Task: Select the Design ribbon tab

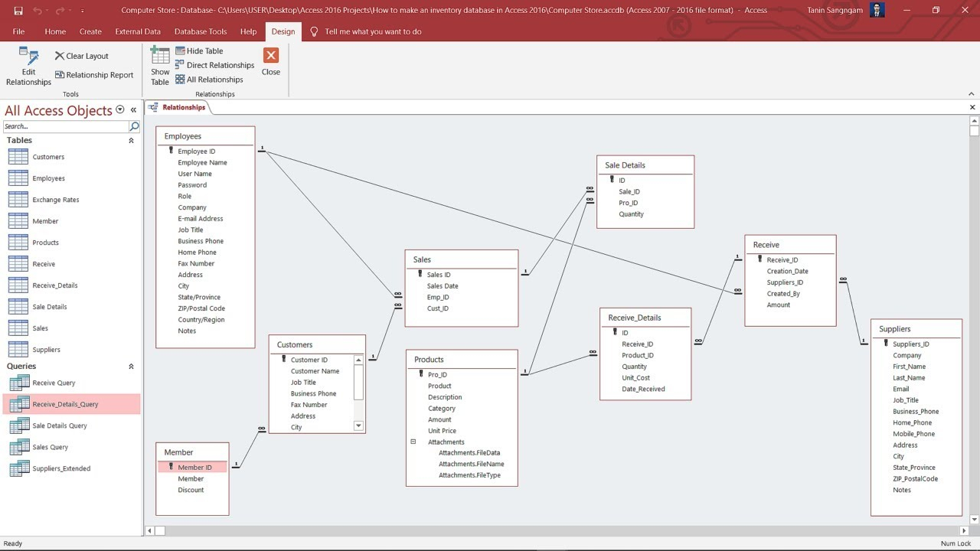Action: (x=283, y=31)
